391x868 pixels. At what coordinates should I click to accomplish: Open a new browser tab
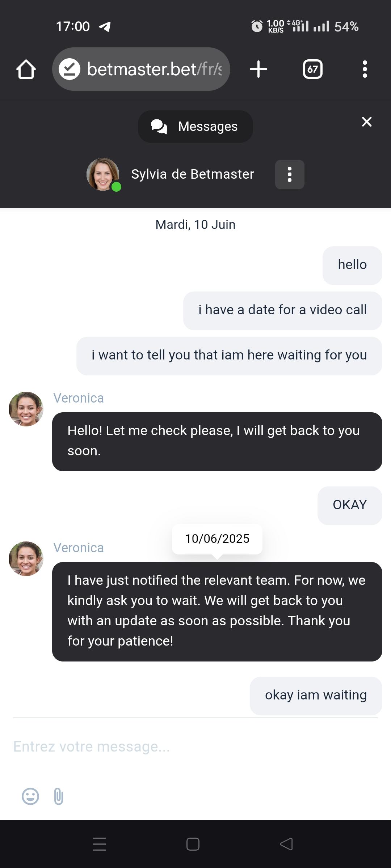point(258,69)
